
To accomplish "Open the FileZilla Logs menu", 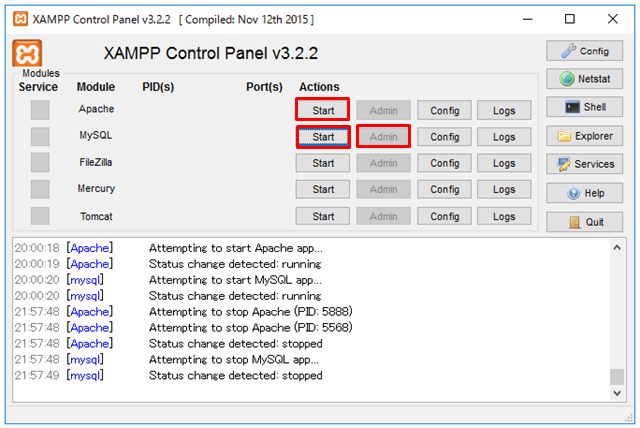I will 504,163.
